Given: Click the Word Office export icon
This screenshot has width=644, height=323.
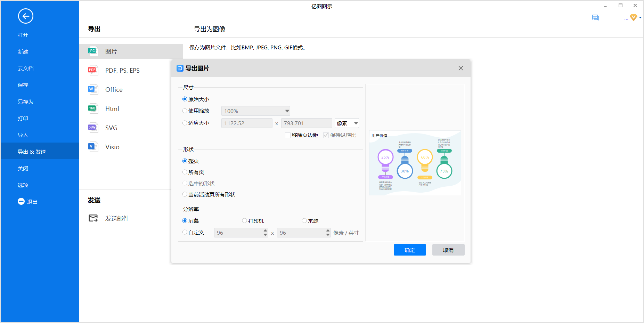Looking at the screenshot, I should click(x=92, y=90).
